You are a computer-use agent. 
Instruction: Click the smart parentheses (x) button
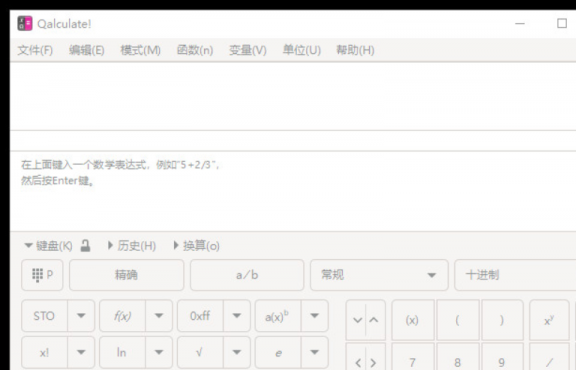[x=413, y=320]
